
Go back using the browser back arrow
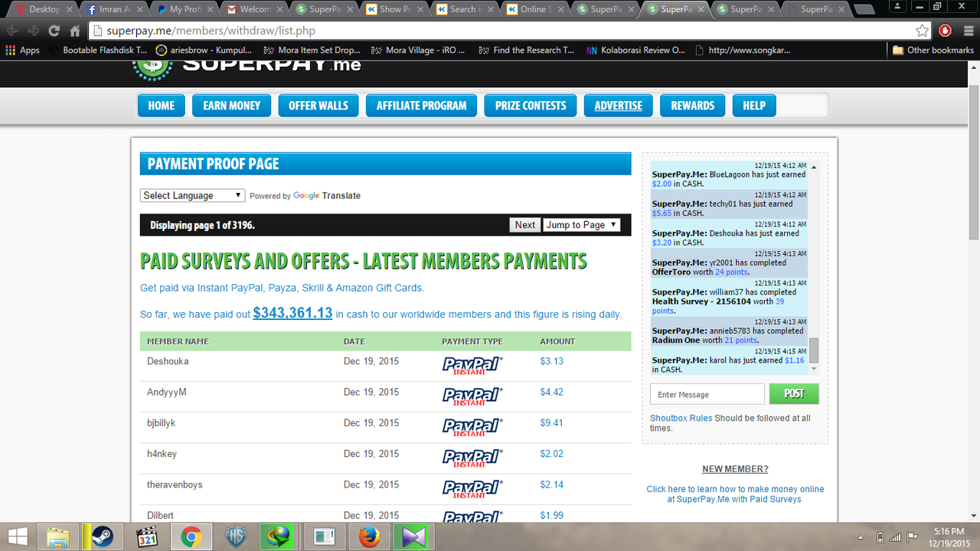[x=13, y=31]
